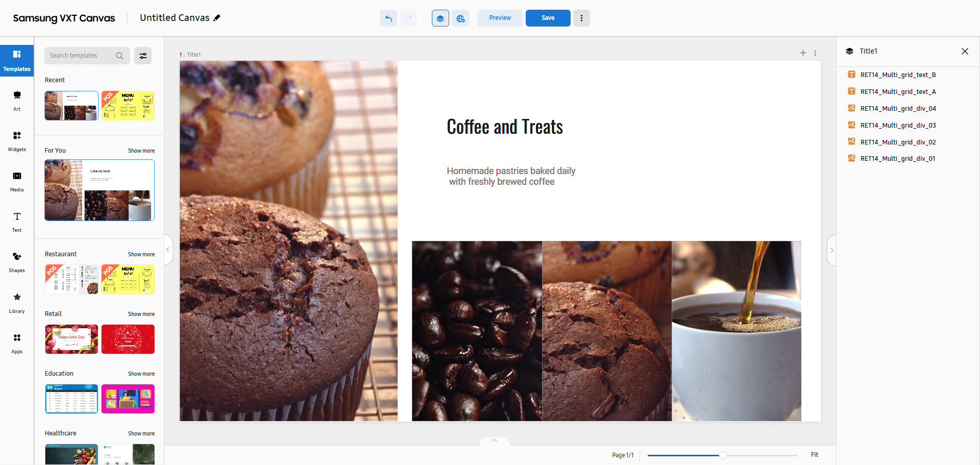Click the Save button
The height and width of the screenshot is (465, 980).
coord(548,18)
